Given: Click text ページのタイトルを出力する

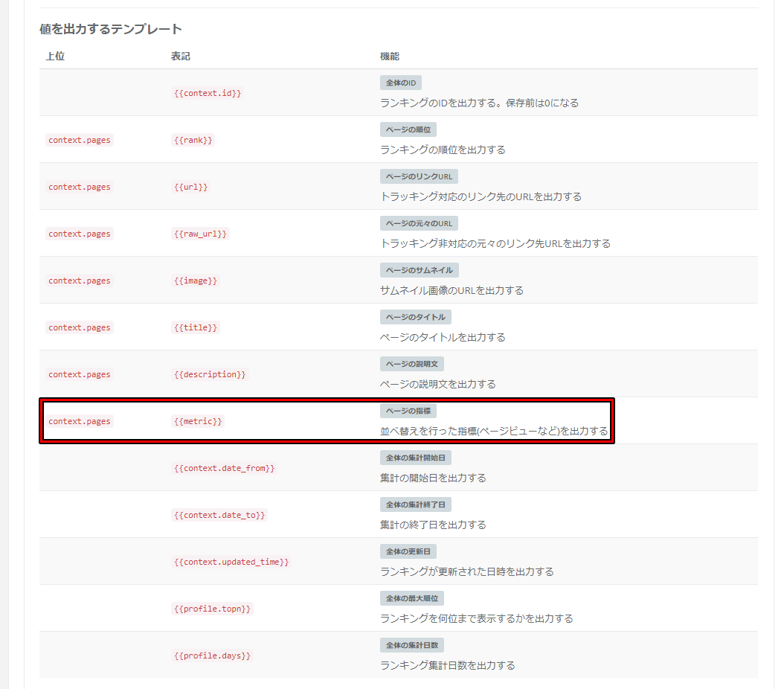Looking at the screenshot, I should click(x=443, y=338).
